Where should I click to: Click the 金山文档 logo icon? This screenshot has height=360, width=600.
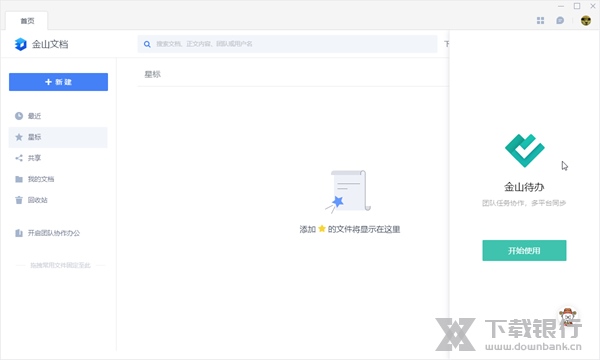[x=20, y=44]
